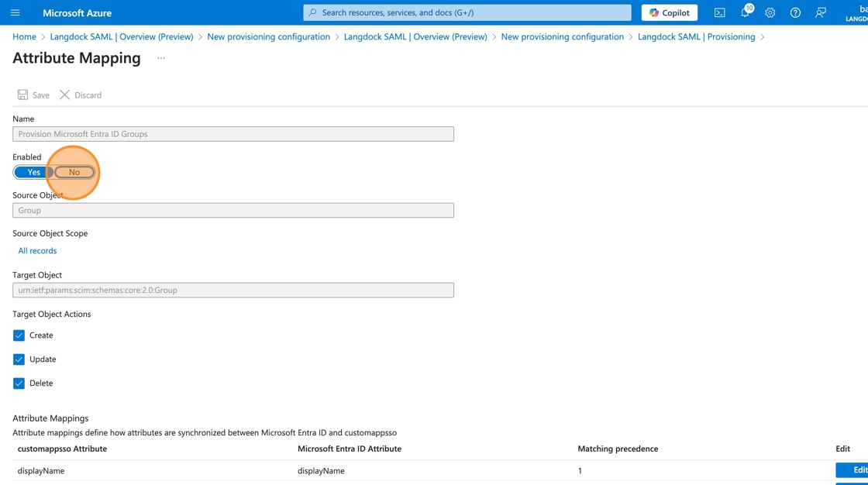
Task: Open second Langdock SAML | Overview (Preview) breadcrumb
Action: click(x=415, y=36)
